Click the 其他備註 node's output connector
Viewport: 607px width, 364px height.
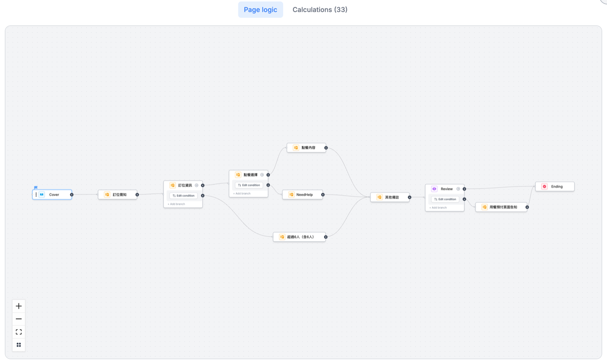[x=410, y=197]
